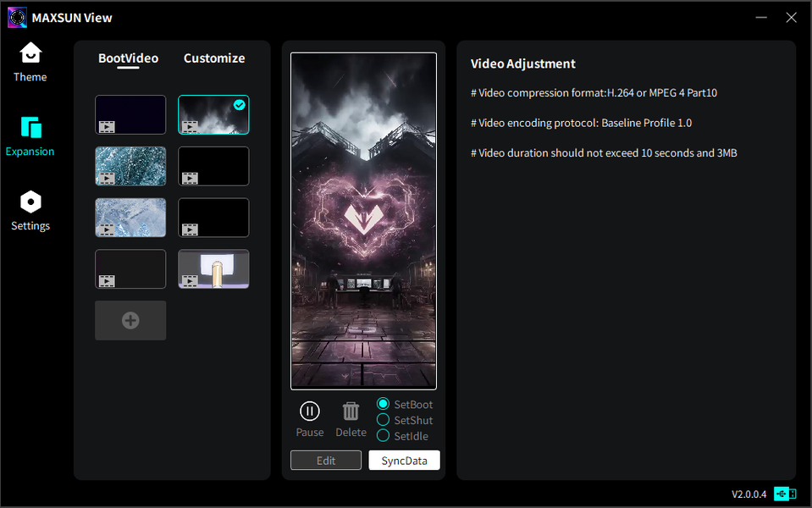Click the 10 seconds and 3MB note
This screenshot has width=812, height=508.
604,152
